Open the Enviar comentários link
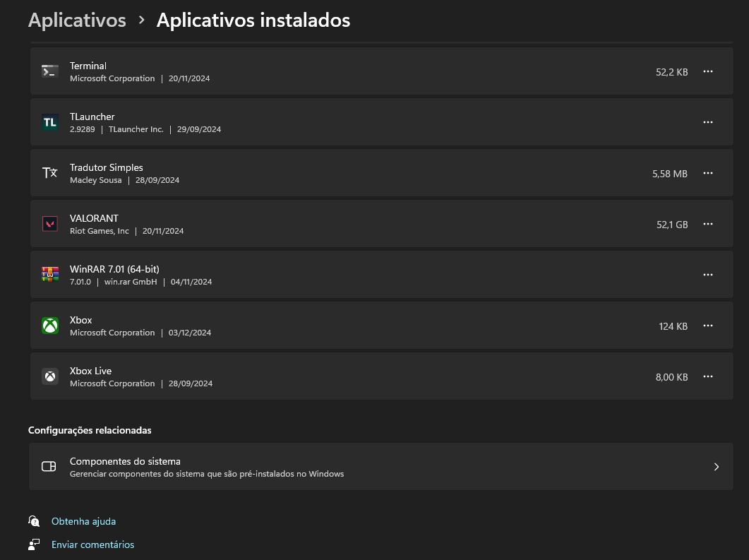 click(x=92, y=544)
